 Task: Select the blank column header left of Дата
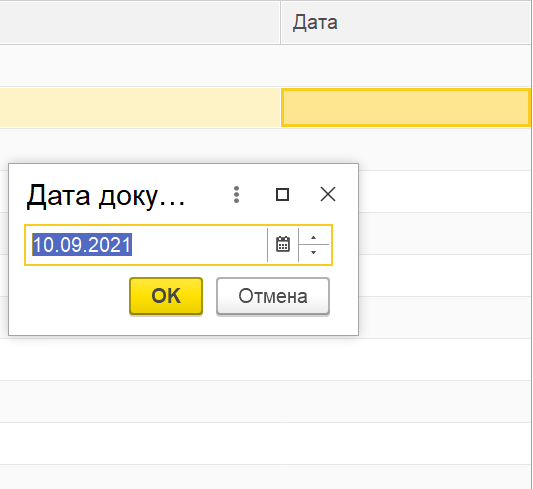tap(140, 22)
